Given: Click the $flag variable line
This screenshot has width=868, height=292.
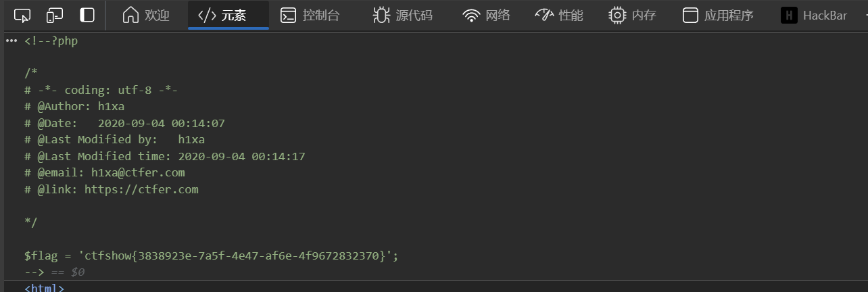Looking at the screenshot, I should coord(211,255).
